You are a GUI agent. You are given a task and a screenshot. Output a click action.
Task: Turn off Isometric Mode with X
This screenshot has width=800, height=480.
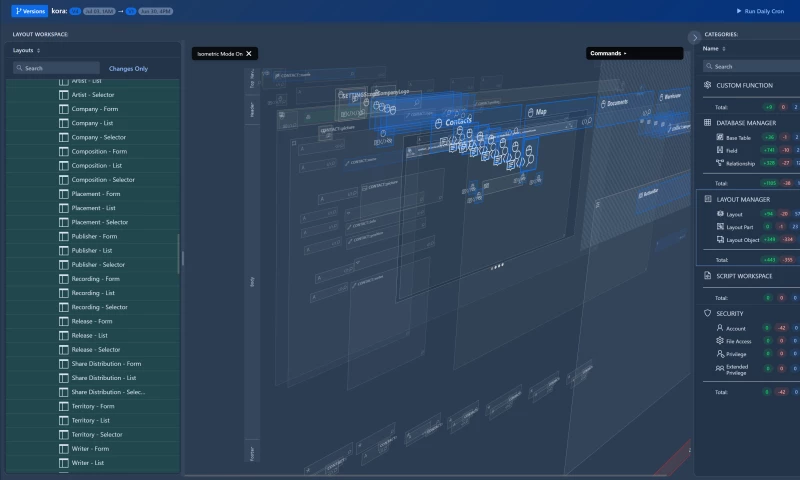click(x=249, y=53)
